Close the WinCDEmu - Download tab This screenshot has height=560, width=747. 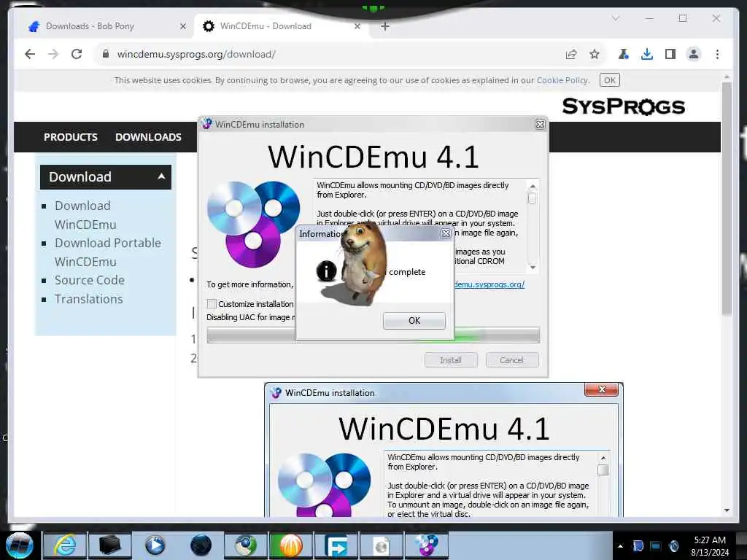(x=357, y=26)
